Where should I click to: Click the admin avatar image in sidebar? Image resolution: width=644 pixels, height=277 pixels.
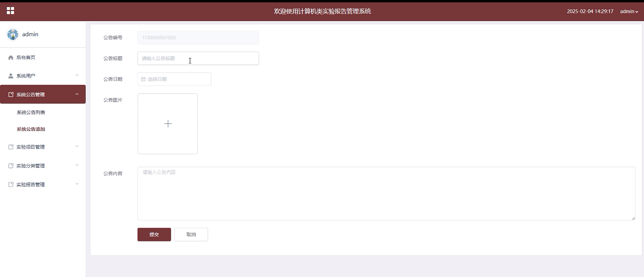coord(13,34)
